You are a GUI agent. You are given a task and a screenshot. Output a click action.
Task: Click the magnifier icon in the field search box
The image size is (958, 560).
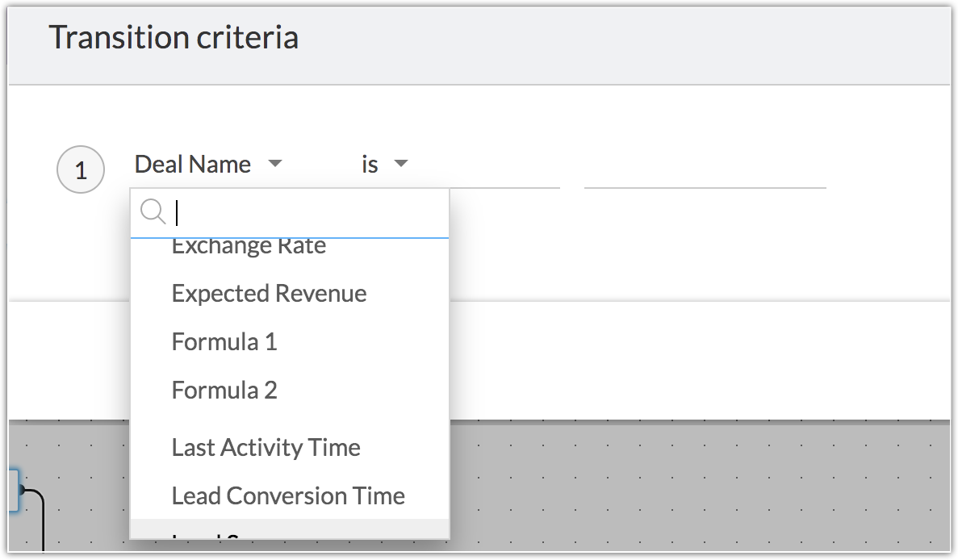pyautogui.click(x=153, y=212)
